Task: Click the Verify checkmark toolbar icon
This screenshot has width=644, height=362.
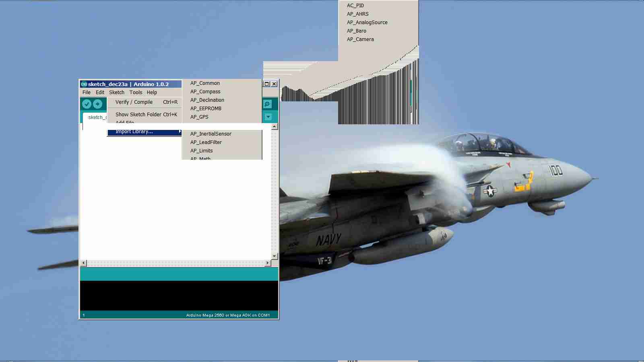Action: click(87, 104)
